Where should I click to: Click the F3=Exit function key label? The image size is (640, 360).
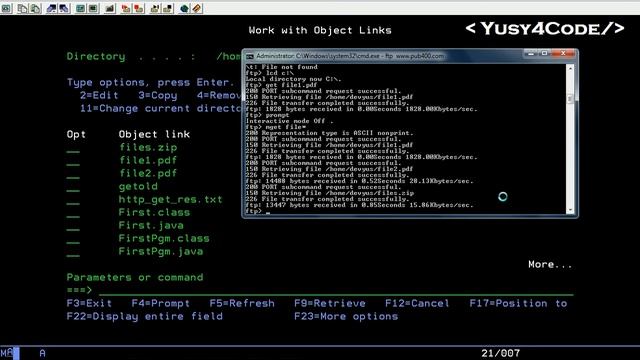[89, 303]
